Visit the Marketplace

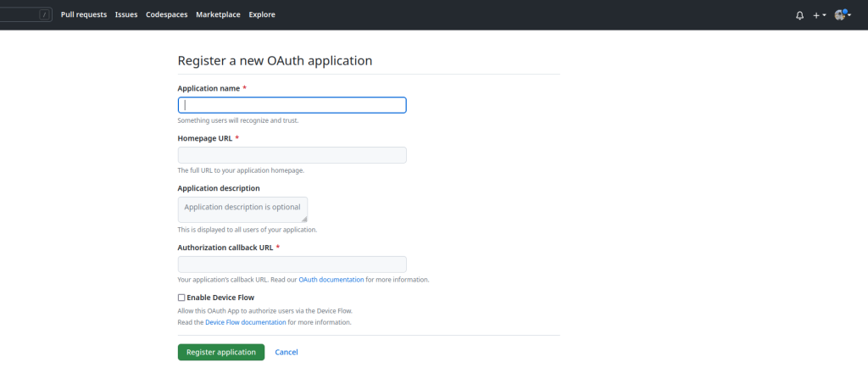(218, 15)
